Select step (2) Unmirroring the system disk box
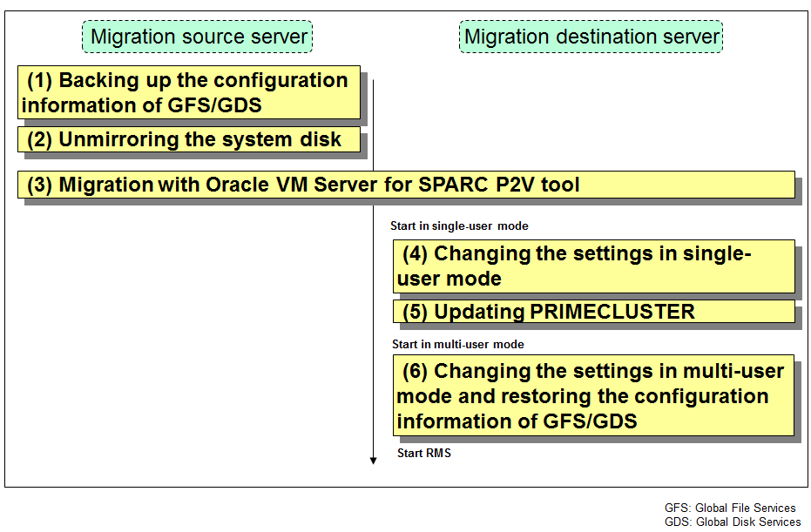Viewport: 811px width, 532px height. [189, 139]
